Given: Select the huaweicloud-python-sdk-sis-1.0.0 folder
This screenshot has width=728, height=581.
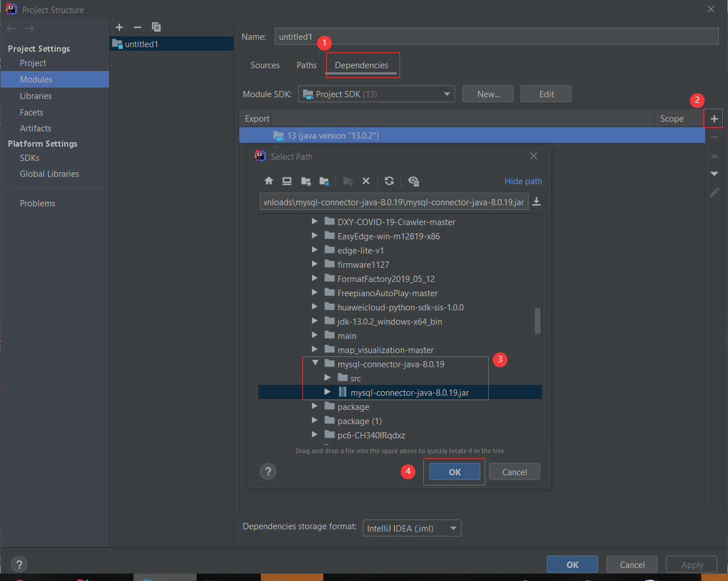Looking at the screenshot, I should coord(401,307).
